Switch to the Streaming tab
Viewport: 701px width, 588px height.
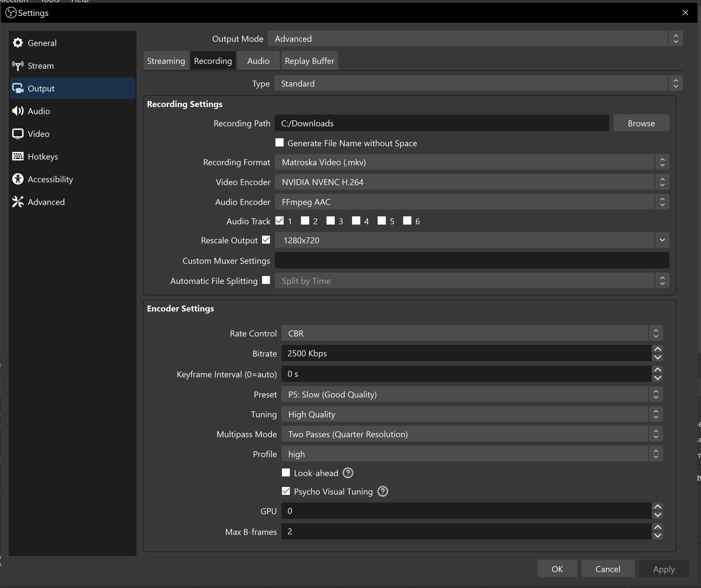coord(166,61)
